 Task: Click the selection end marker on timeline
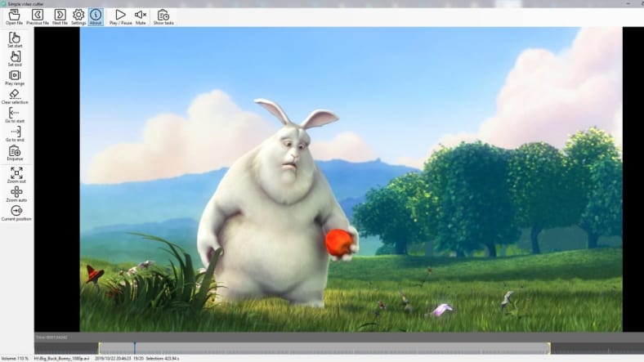click(x=549, y=348)
